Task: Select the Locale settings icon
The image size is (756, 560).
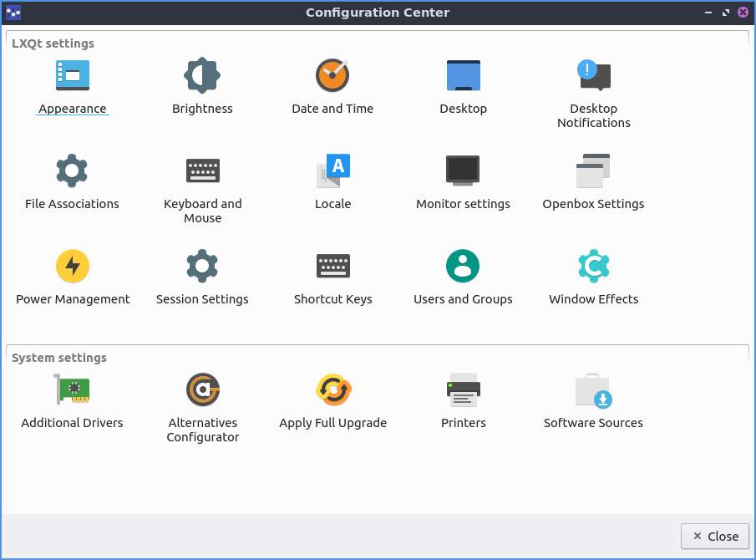Action: [332, 171]
